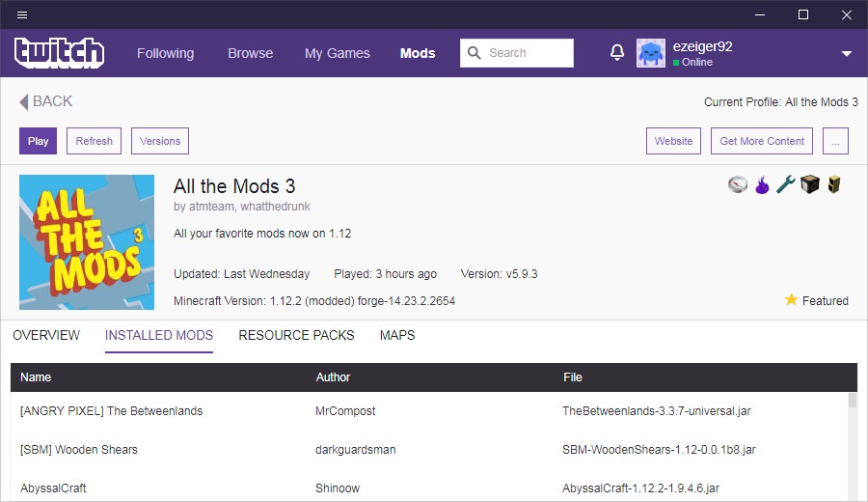Screen dimensions: 868x502
Task: Select the INSTALLED MODS tab
Action: point(159,335)
